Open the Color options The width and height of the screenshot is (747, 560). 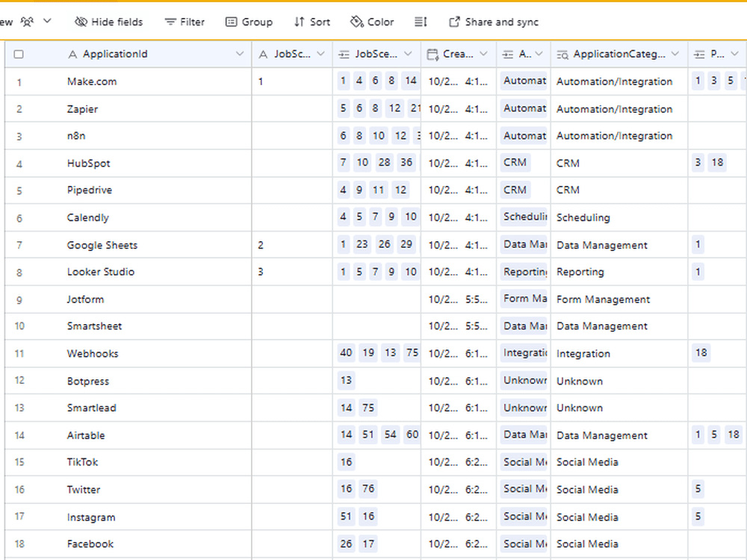pos(372,22)
